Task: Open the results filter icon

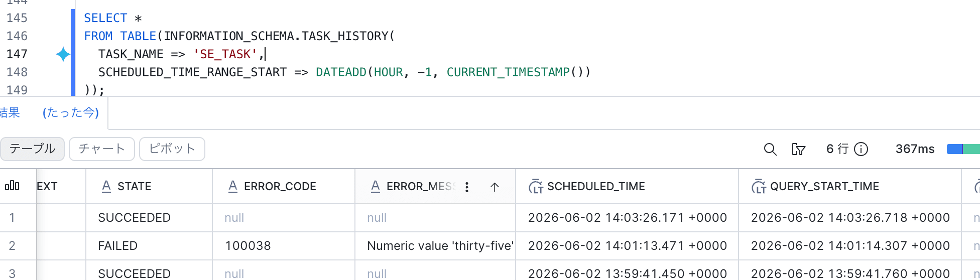Action: [798, 149]
